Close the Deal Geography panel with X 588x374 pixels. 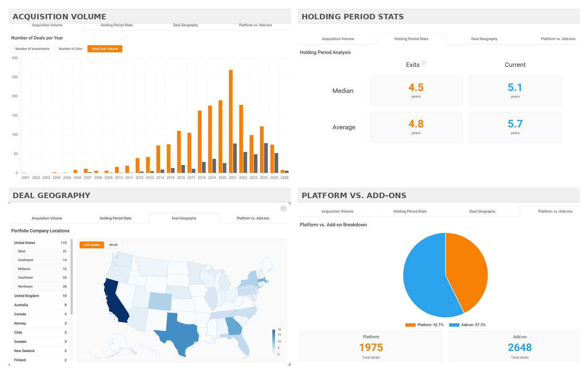point(283,209)
